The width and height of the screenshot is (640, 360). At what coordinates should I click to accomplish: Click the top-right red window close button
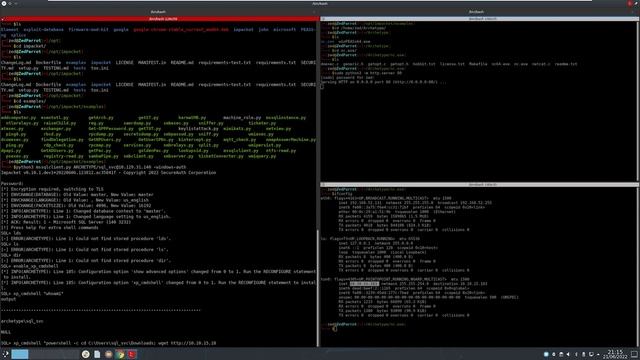(x=630, y=3)
